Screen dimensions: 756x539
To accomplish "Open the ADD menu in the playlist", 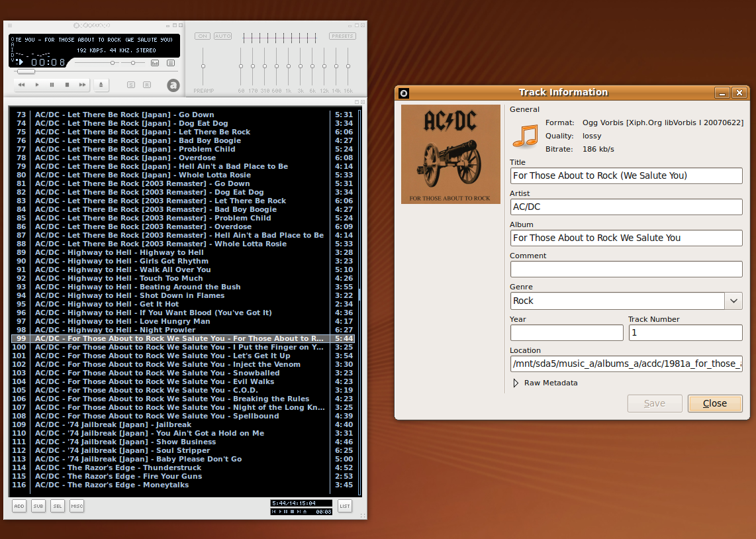I will [x=19, y=506].
